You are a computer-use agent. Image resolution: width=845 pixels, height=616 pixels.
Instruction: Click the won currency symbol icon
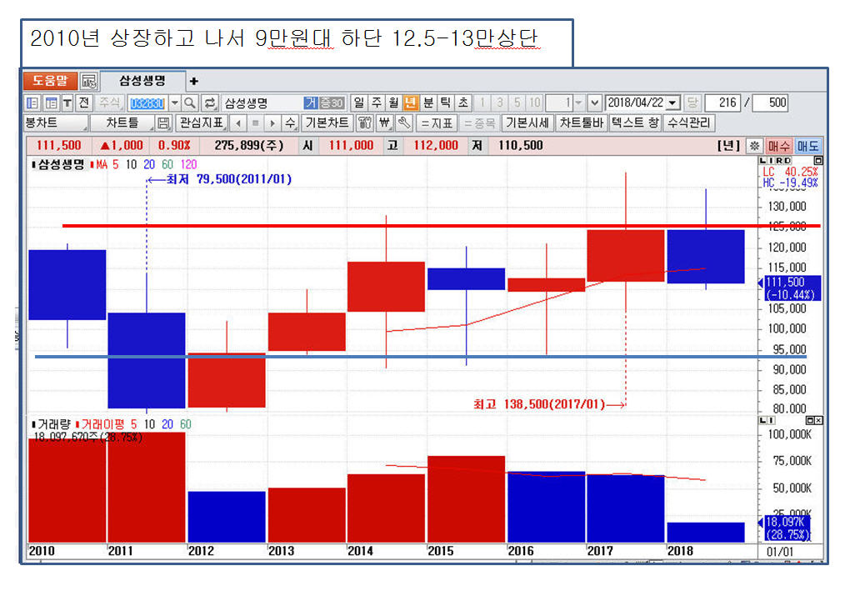(384, 123)
